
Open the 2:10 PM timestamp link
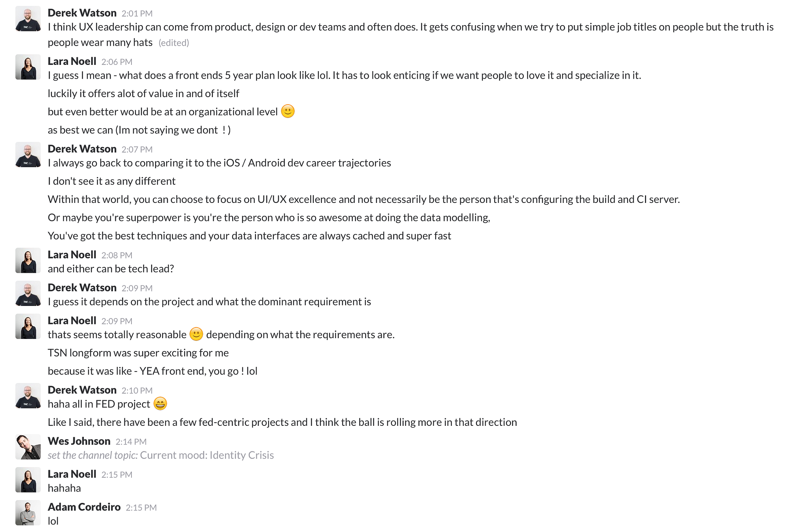pyautogui.click(x=137, y=390)
